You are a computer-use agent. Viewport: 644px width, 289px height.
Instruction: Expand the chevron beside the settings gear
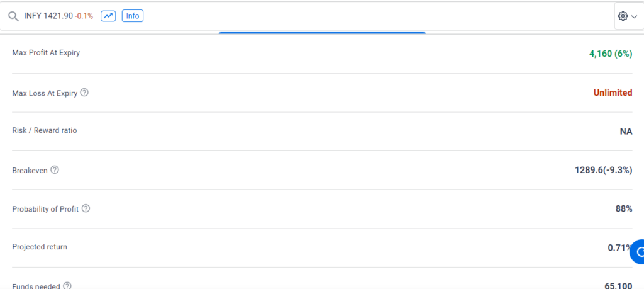pos(634,16)
